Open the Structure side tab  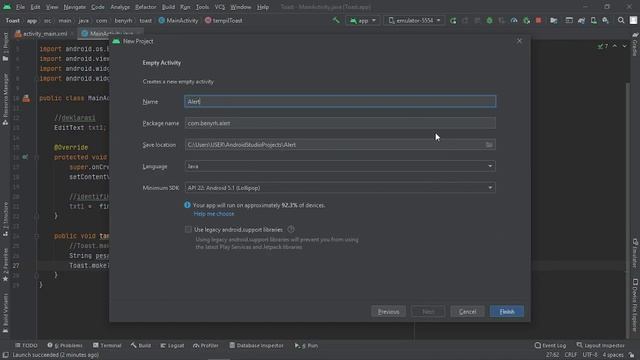click(5, 219)
